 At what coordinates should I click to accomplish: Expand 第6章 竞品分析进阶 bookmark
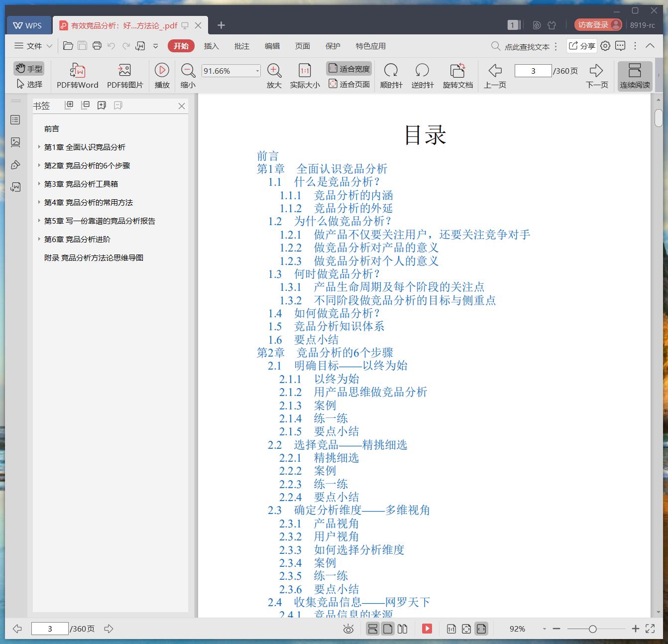point(39,239)
